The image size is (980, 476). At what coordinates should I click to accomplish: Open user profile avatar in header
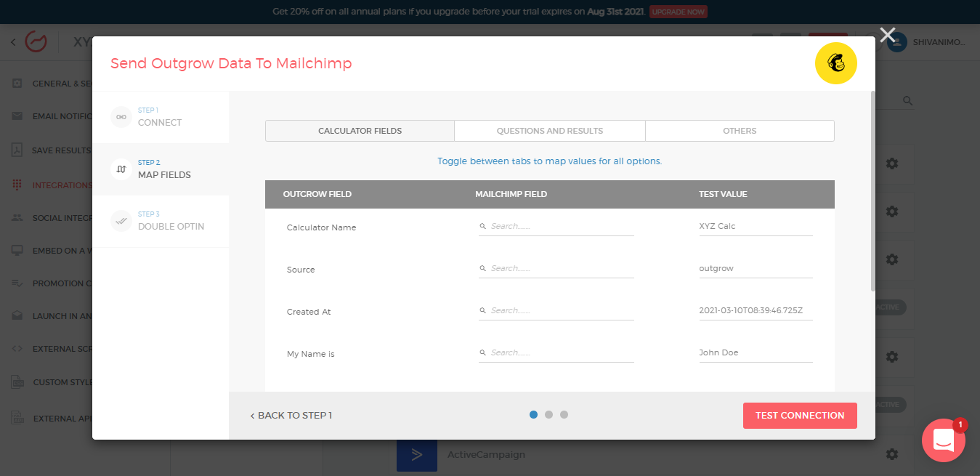[x=896, y=42]
